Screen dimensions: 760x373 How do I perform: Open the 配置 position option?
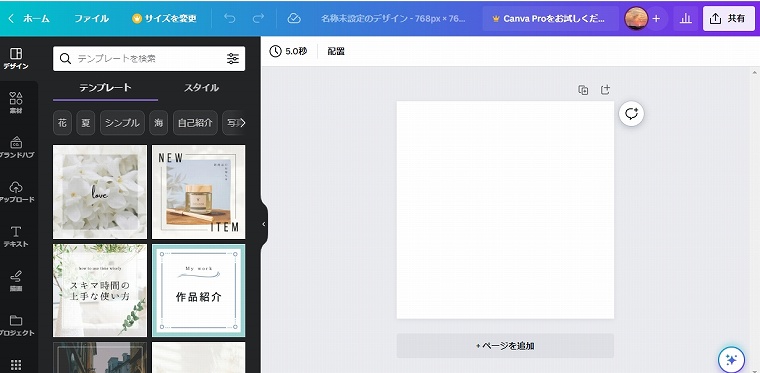click(336, 51)
